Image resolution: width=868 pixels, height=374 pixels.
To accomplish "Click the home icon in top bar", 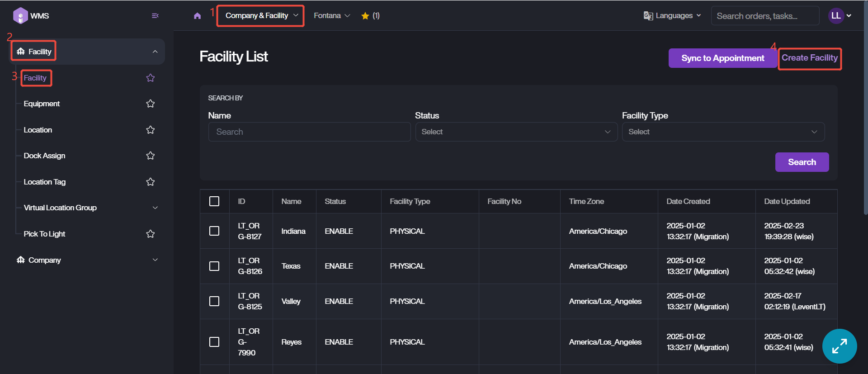I will (197, 16).
